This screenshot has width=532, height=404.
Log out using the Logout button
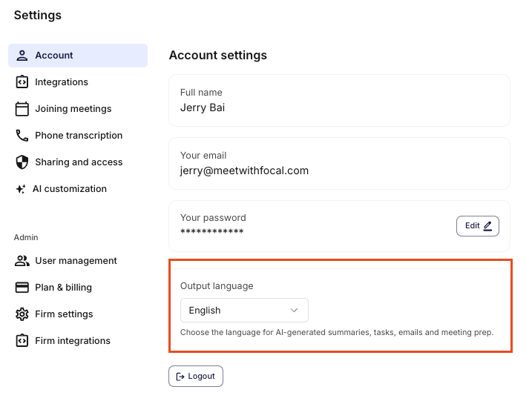coord(196,377)
